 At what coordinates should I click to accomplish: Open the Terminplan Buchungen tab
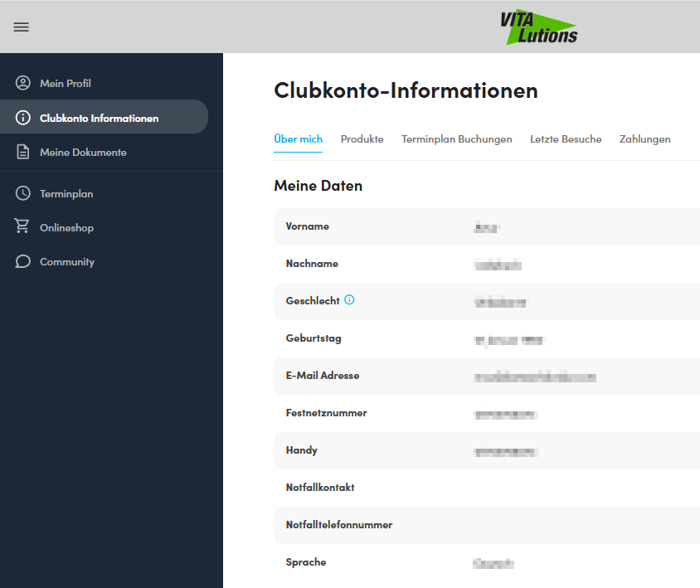pyautogui.click(x=457, y=138)
